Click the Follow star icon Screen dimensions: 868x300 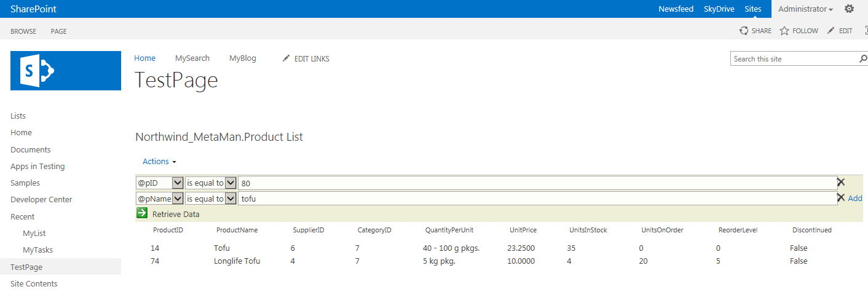[x=784, y=31]
